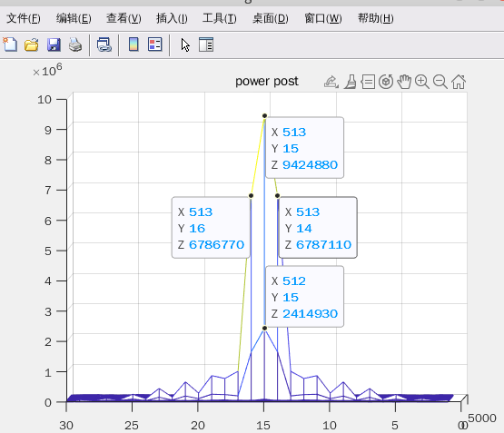504x433 pixels.
Task: Click the Print Figure icon
Action: coord(75,44)
